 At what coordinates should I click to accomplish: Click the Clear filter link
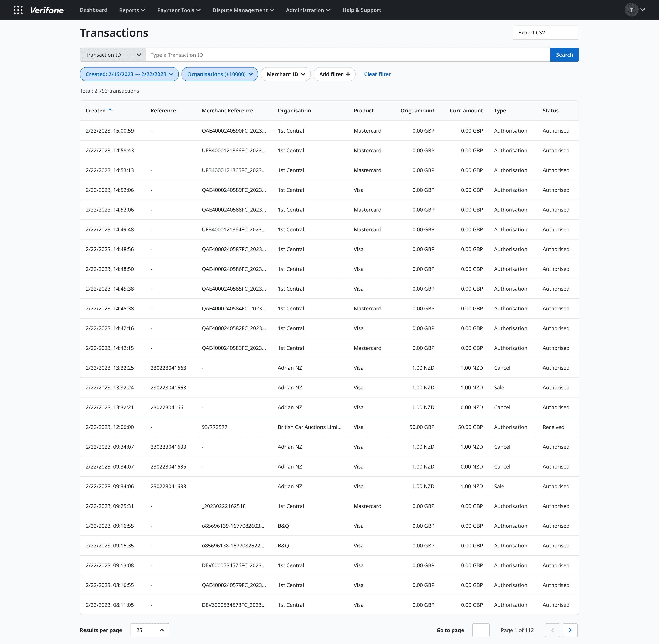377,74
